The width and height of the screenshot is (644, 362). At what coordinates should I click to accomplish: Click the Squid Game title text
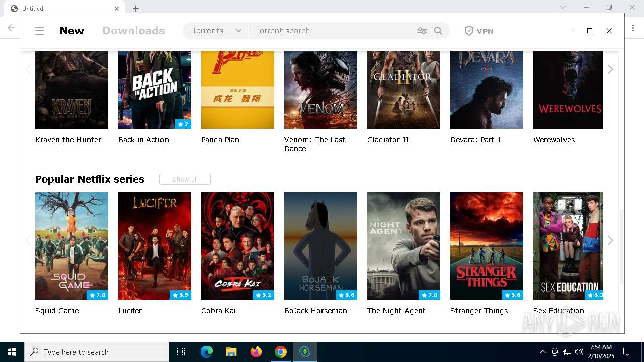[x=57, y=311]
